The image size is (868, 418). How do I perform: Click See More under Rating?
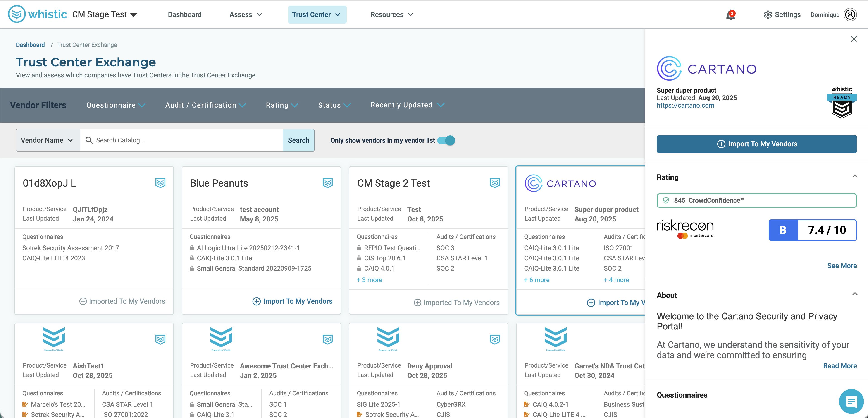[842, 266]
